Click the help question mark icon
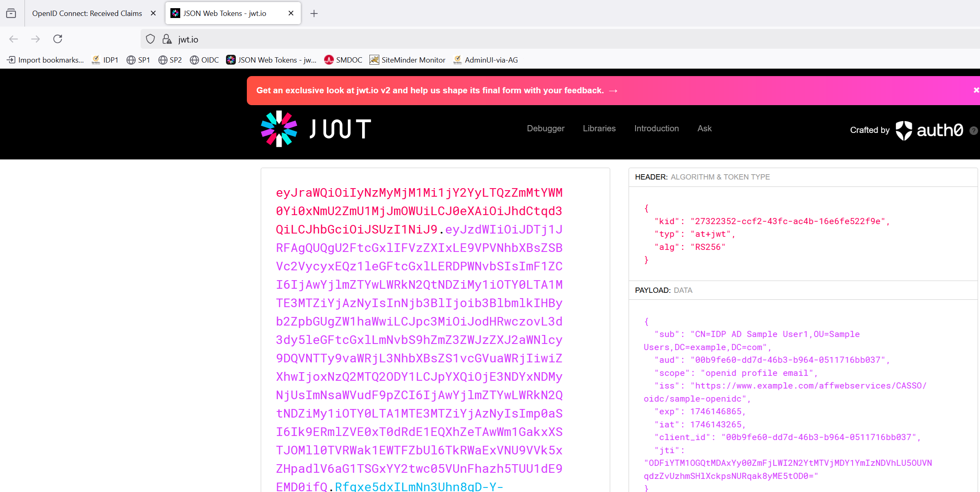 click(974, 130)
